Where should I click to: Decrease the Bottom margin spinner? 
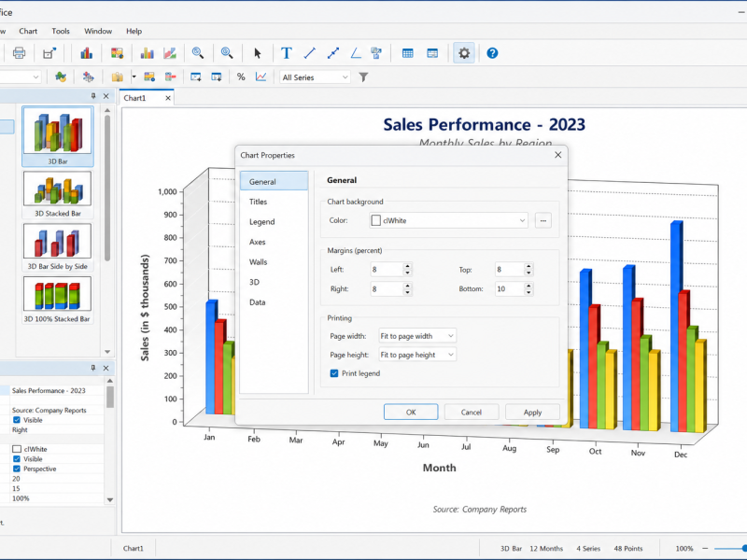click(x=529, y=292)
